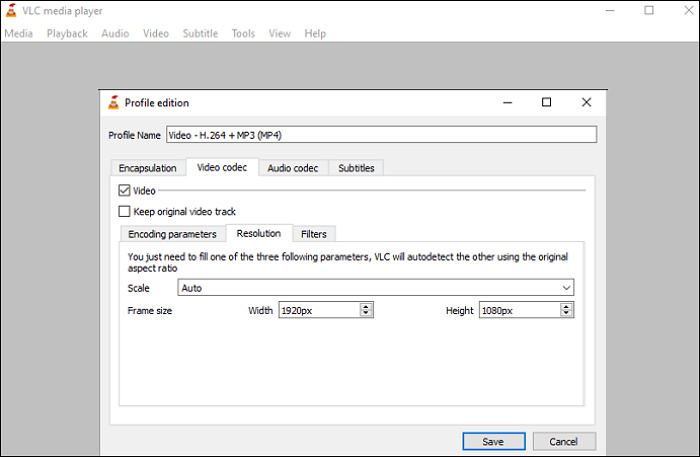Expand the Scale dropdown
Screen dimensions: 700x457
click(x=567, y=288)
